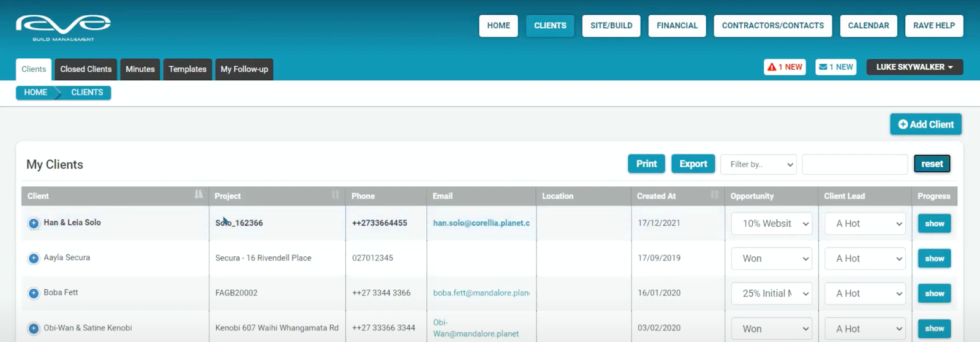Expand Aayla Secura row plus icon
Viewport: 980px width, 342px height.
coord(34,259)
